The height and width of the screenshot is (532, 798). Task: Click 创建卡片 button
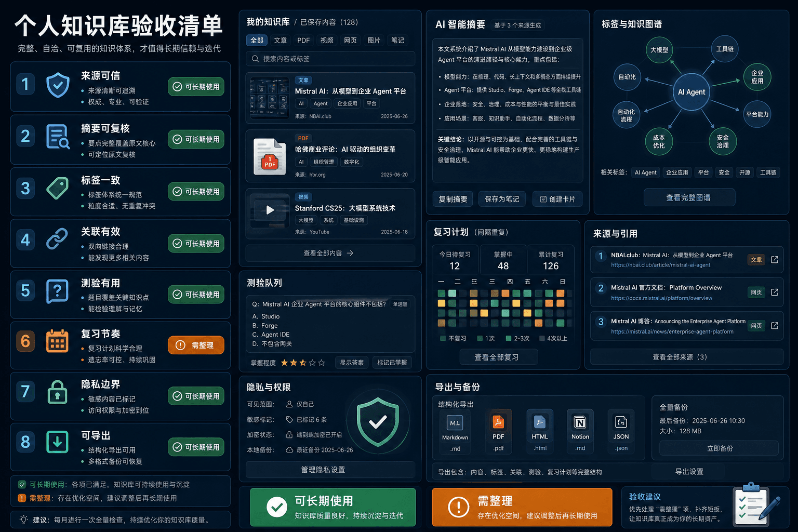click(x=557, y=199)
